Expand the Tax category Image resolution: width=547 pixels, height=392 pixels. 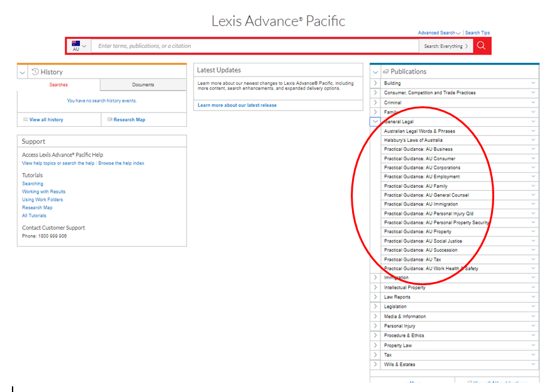[375, 355]
